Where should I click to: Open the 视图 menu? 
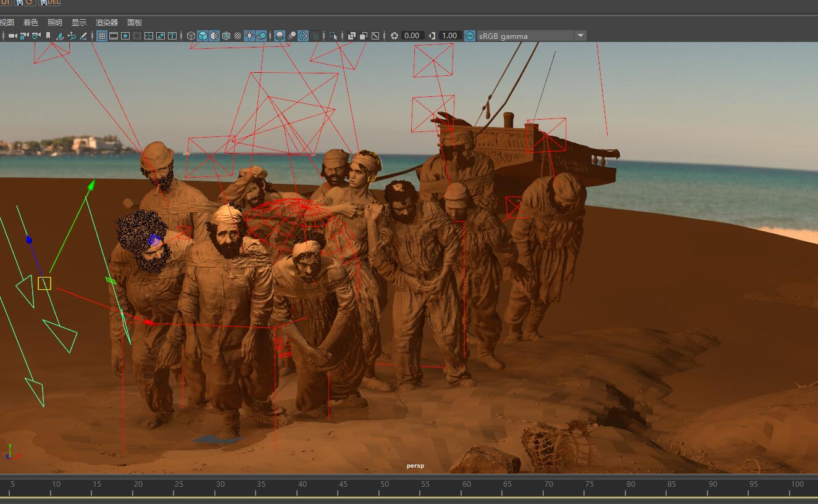pos(7,22)
